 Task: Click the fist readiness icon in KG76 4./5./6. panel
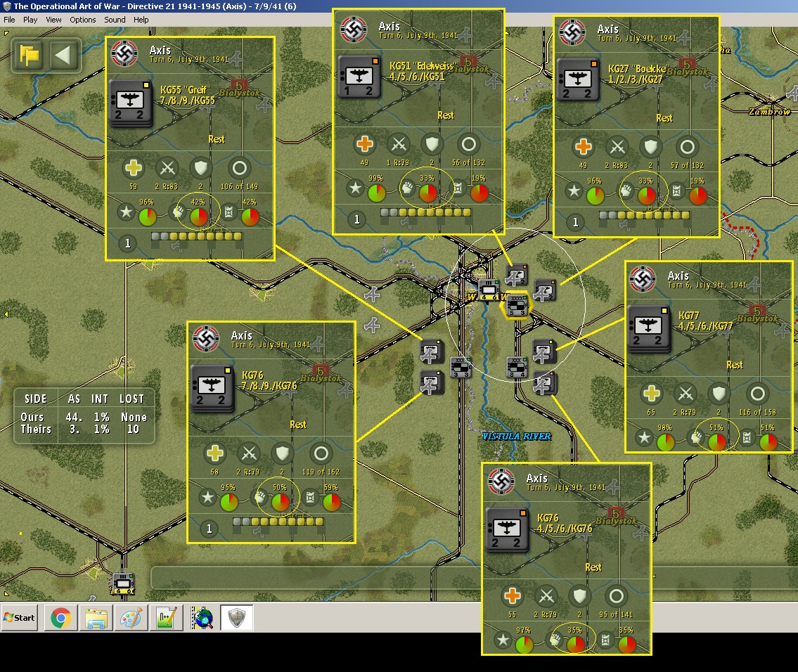pyautogui.click(x=555, y=640)
